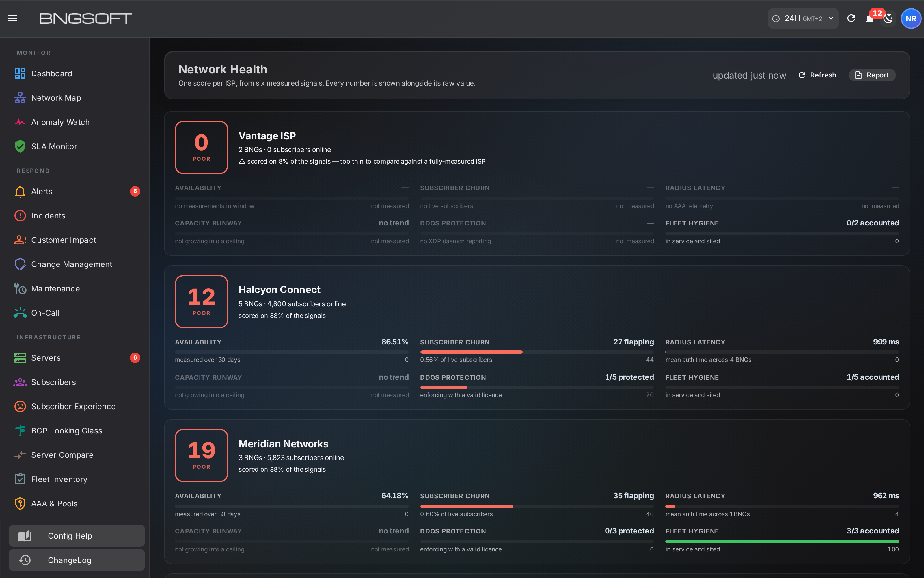The height and width of the screenshot is (578, 924).
Task: Click Halcyon RADIUS latency 999 ms
Action: coord(886,342)
